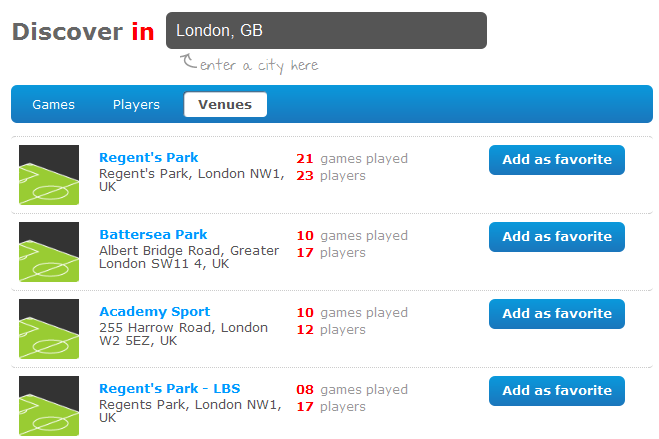The image size is (659, 439).
Task: Click the London, GB city input field
Action: tap(326, 30)
